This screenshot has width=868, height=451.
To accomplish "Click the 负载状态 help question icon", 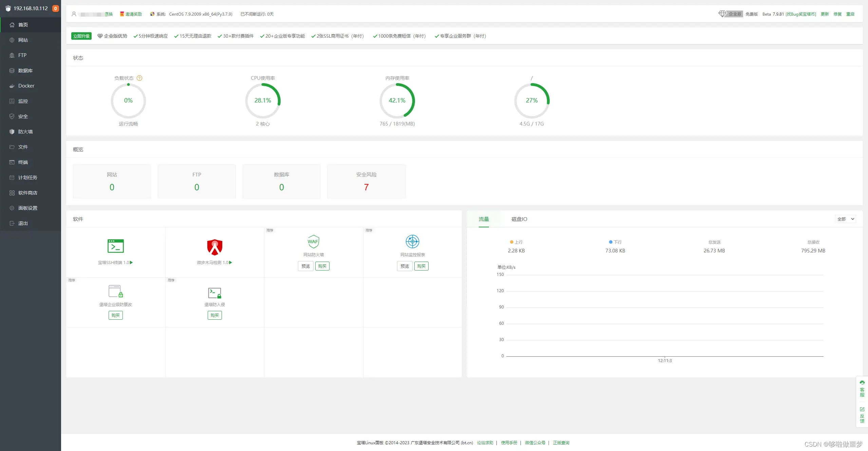I will (139, 78).
